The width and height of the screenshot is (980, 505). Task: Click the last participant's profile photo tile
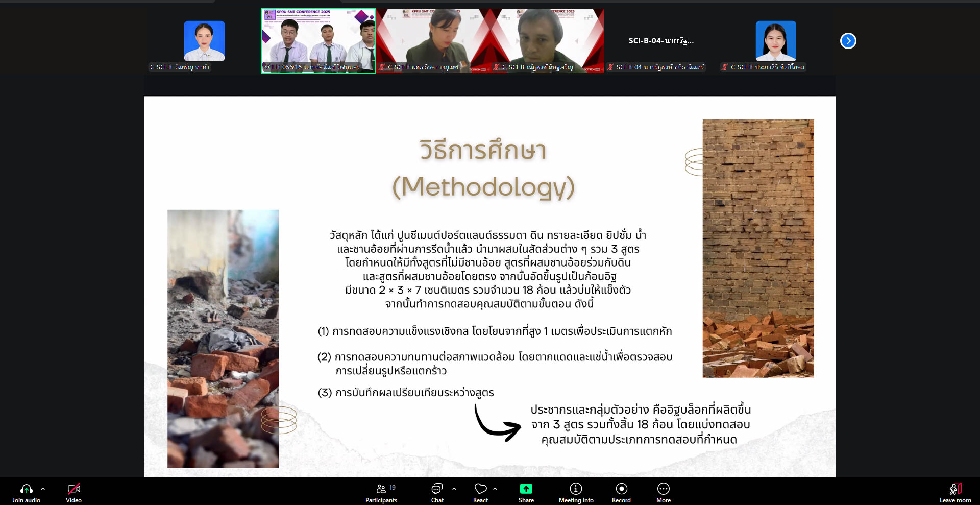point(775,41)
